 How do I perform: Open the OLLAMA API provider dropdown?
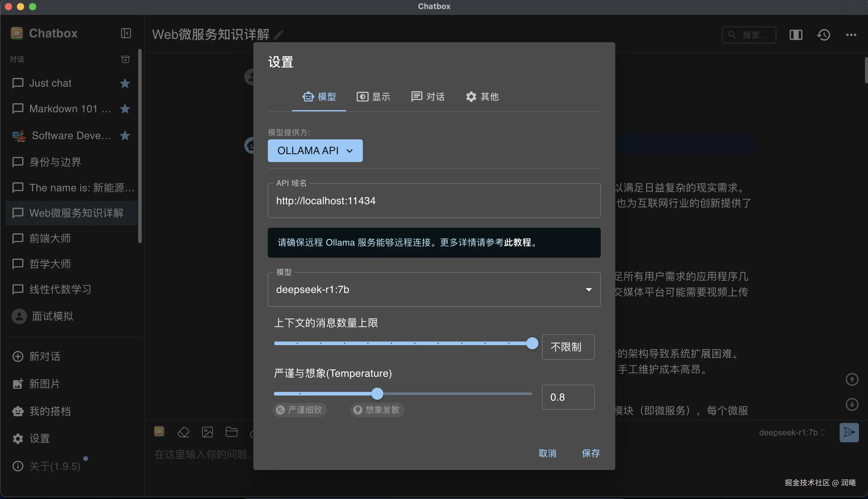click(x=315, y=151)
